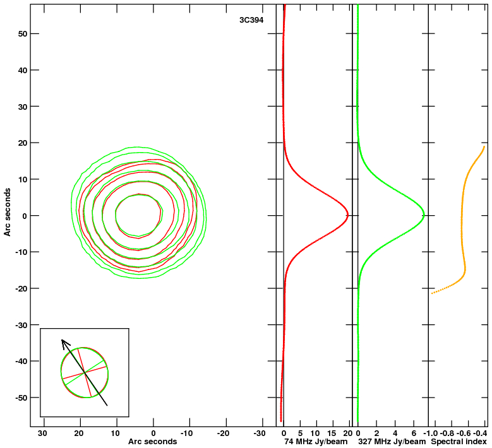Click the 3C394 source title
The width and height of the screenshot is (492, 448).
[x=251, y=20]
